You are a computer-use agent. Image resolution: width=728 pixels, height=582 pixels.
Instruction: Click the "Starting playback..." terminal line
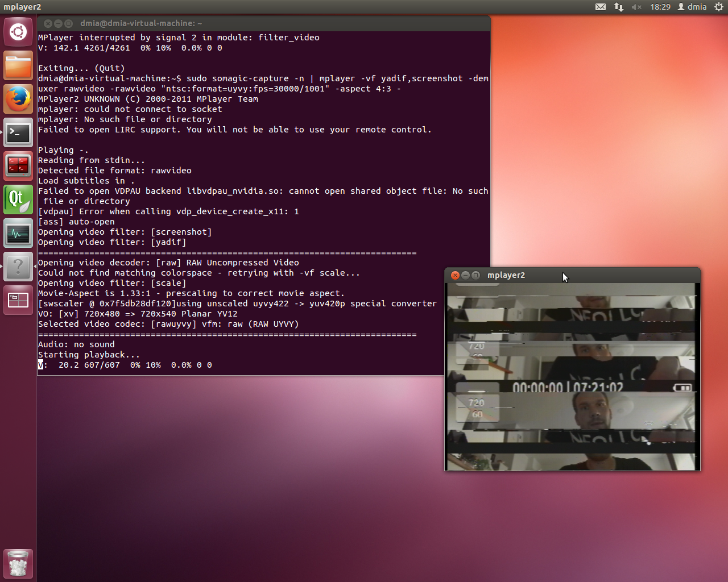[89, 355]
